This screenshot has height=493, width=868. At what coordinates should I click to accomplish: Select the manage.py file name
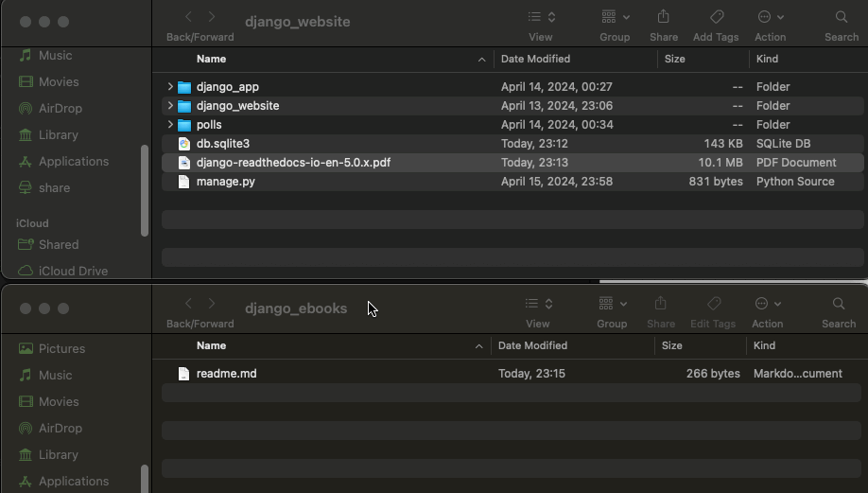point(226,182)
